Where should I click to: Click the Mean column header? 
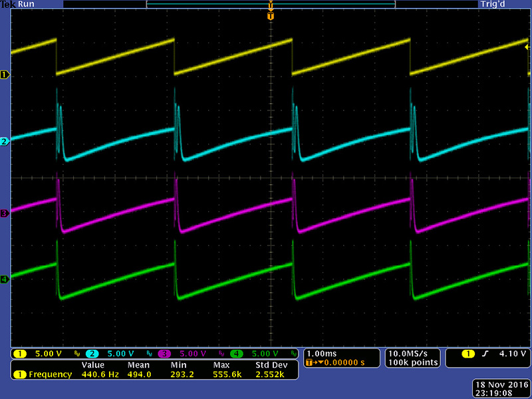[138, 365]
